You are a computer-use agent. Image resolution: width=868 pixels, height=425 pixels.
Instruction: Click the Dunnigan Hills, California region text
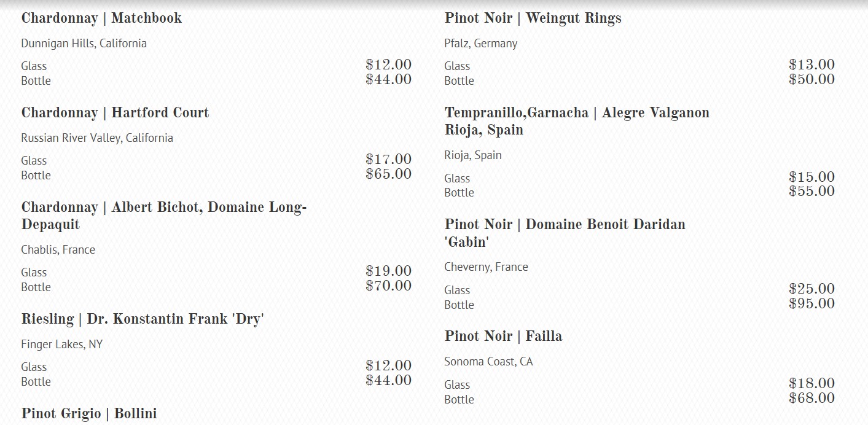pyautogui.click(x=84, y=44)
